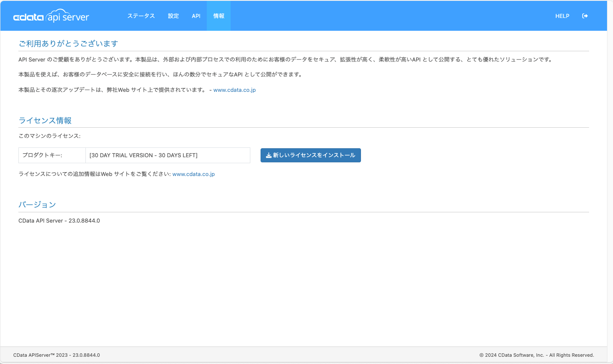Screen dimensions: 613x364
Task: Open www.cdata.co.jp link under license info
Action: pos(194,174)
